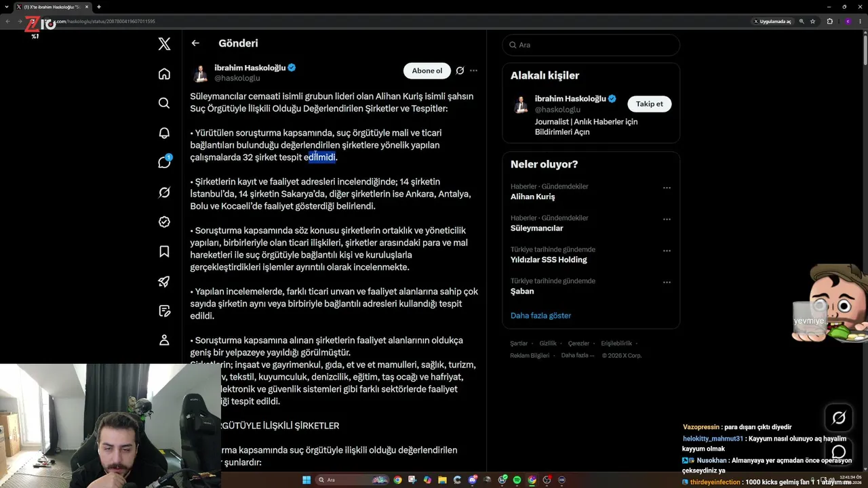Click the rocket icon in sidebar
The width and height of the screenshot is (868, 488).
[164, 281]
